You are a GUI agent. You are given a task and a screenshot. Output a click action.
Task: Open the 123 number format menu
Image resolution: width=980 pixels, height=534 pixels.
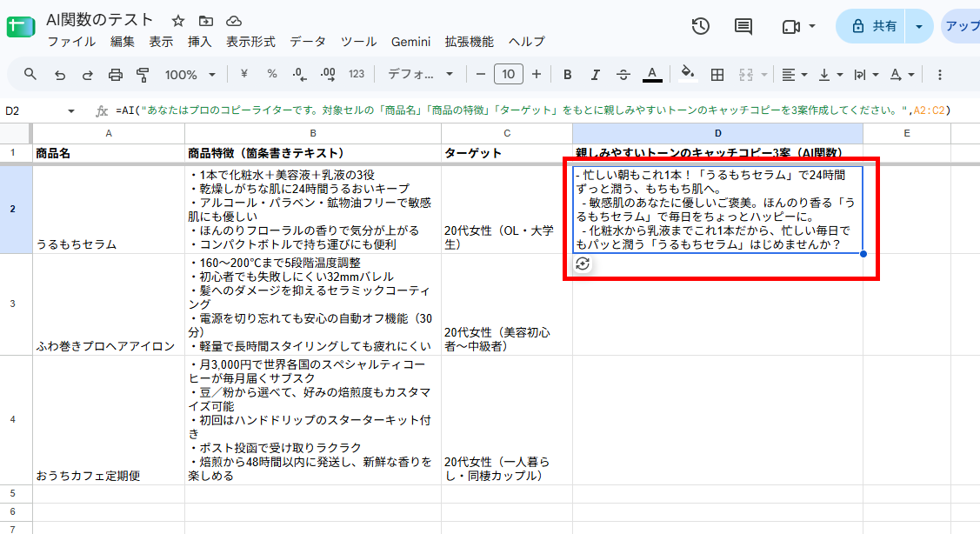coord(357,75)
